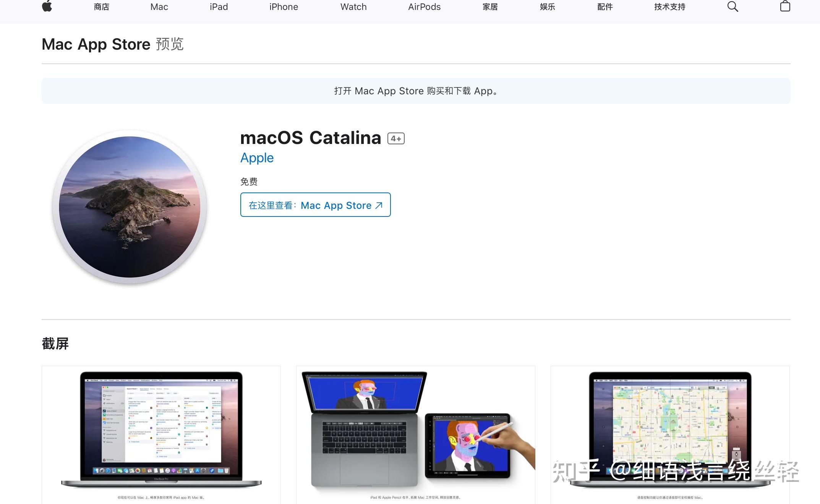The image size is (820, 504).
Task: Open the Apple developer link
Action: [256, 158]
